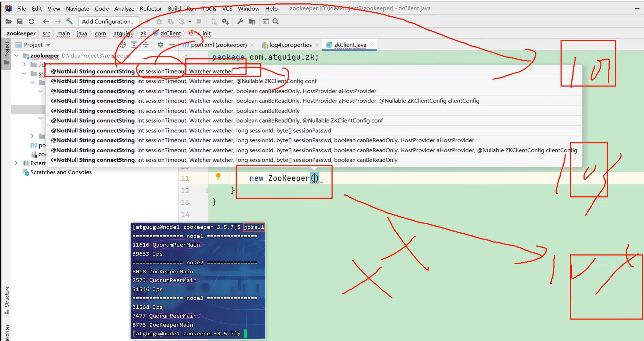
Task: Click the Debug bug icon
Action: 159,21
